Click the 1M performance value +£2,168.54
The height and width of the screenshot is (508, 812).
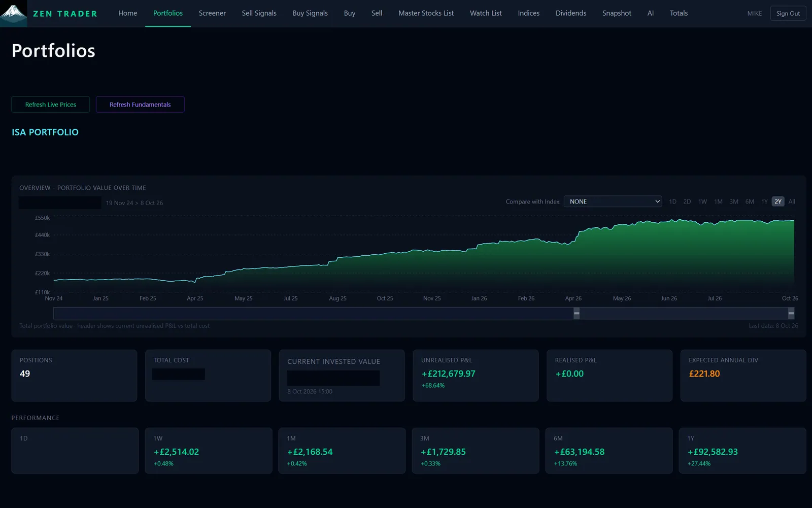coord(310,452)
